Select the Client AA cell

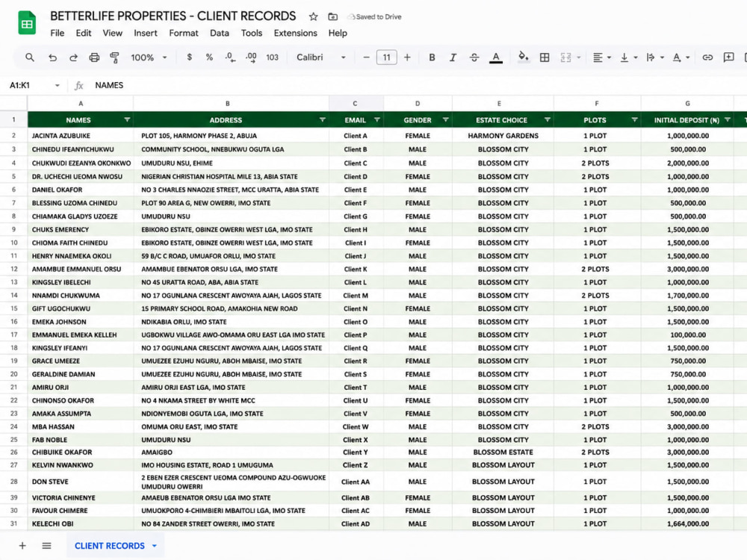point(356,482)
